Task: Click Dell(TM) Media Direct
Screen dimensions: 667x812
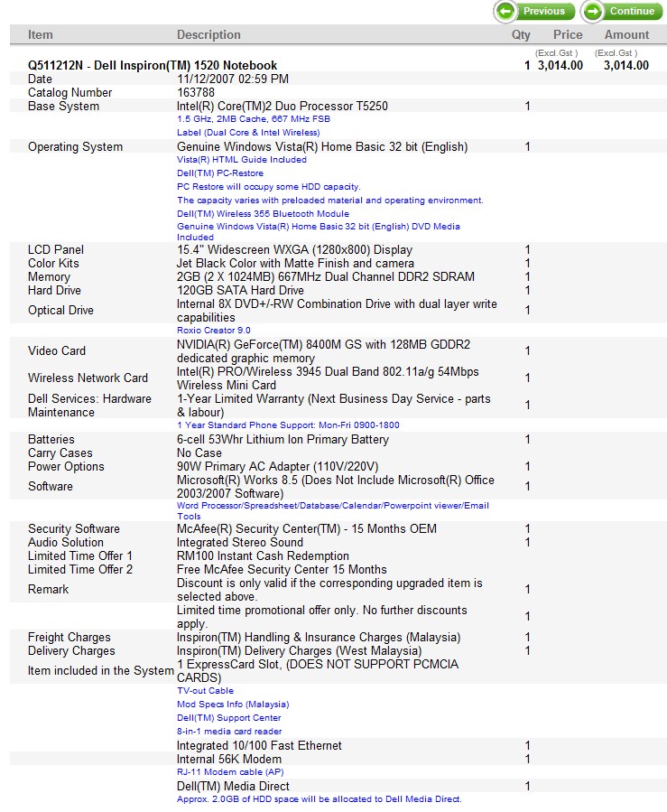Action: tap(233, 786)
